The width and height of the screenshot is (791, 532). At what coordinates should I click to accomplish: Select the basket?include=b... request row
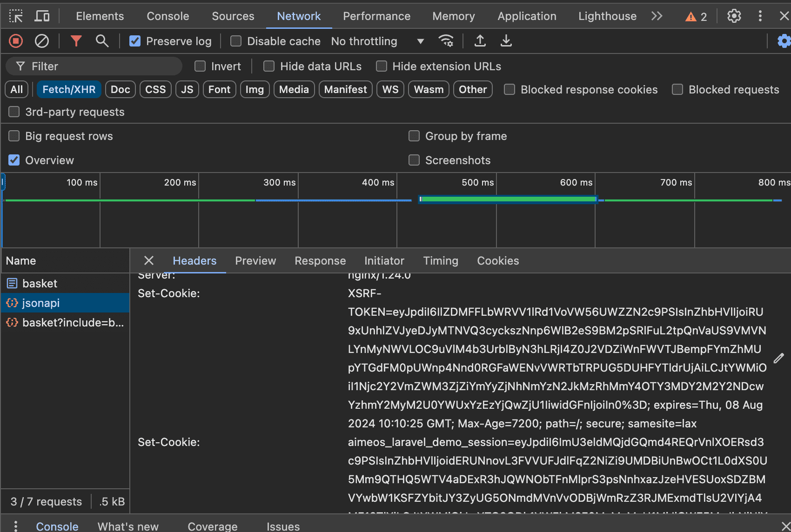tap(65, 322)
